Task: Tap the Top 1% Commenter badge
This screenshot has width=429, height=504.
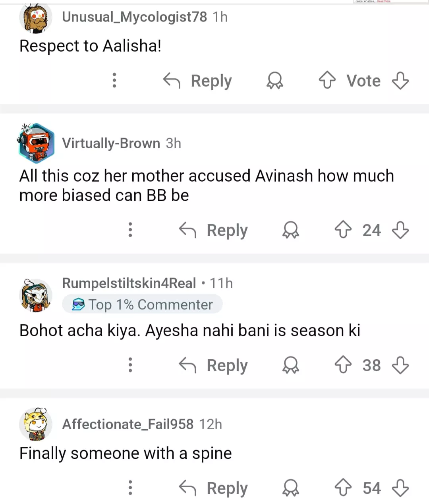Action: pyautogui.click(x=142, y=304)
